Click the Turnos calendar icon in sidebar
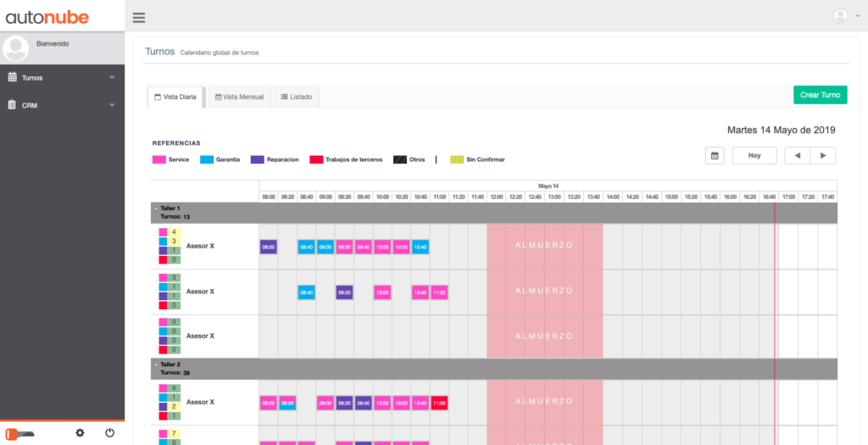The width and height of the screenshot is (868, 445). click(12, 77)
